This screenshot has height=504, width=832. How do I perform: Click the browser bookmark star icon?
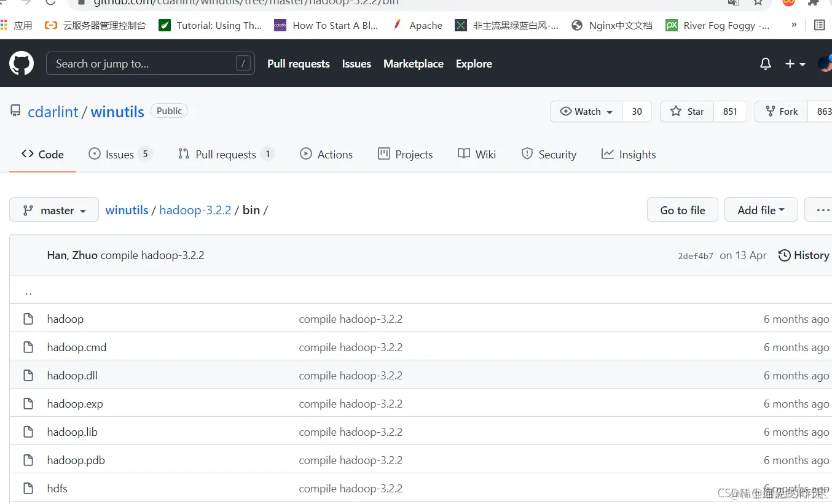click(x=758, y=2)
